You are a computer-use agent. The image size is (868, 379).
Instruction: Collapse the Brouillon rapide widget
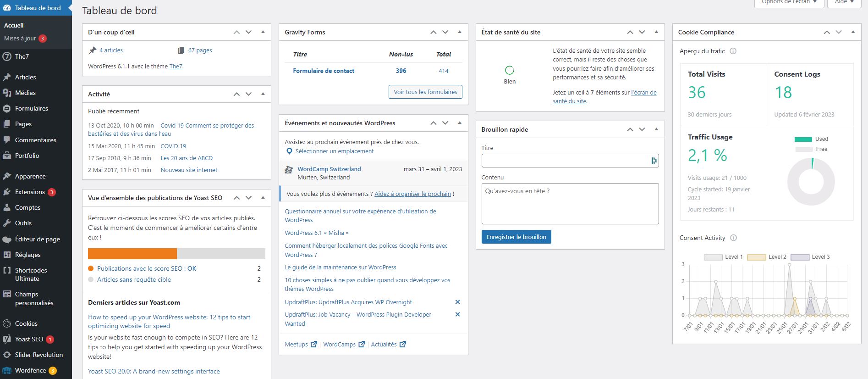(656, 129)
